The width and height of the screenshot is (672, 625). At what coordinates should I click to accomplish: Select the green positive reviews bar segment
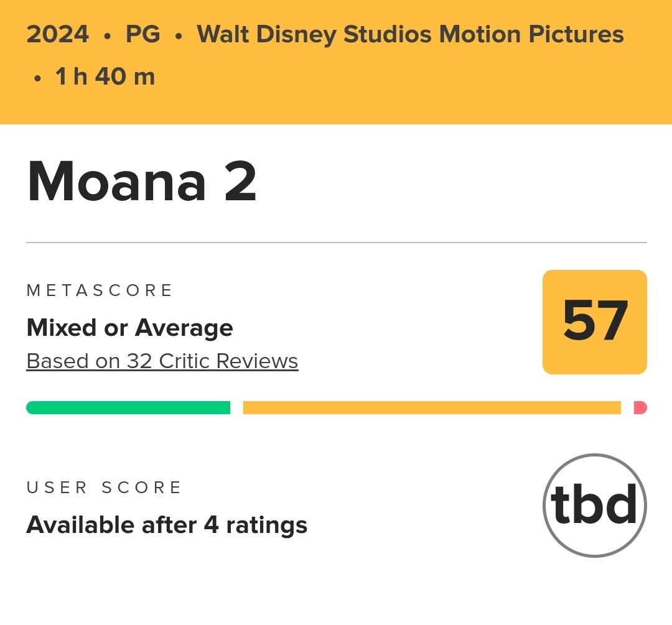(x=128, y=408)
